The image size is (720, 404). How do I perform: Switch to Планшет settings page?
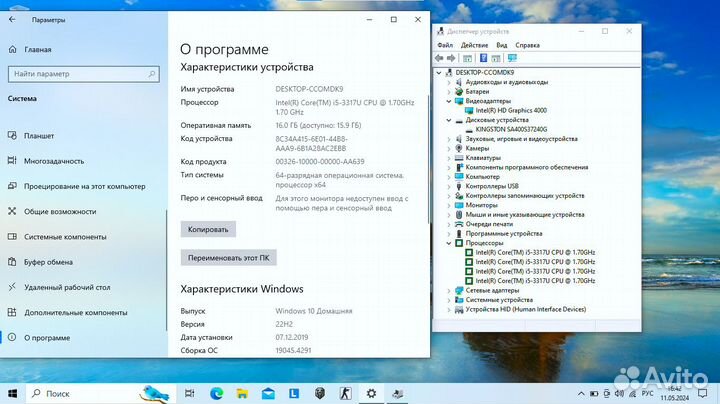[x=39, y=136]
